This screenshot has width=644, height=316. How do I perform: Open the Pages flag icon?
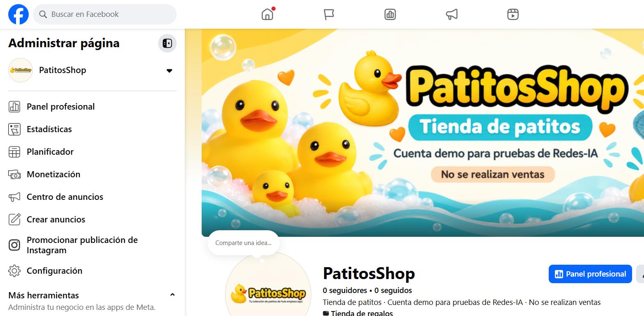[x=329, y=14]
